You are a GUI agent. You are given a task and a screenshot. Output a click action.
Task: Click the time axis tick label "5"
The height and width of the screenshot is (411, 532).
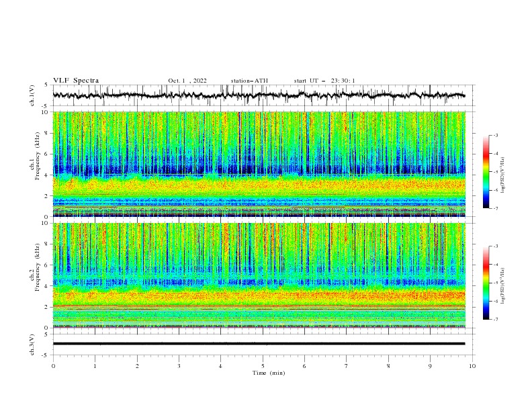[263, 366]
